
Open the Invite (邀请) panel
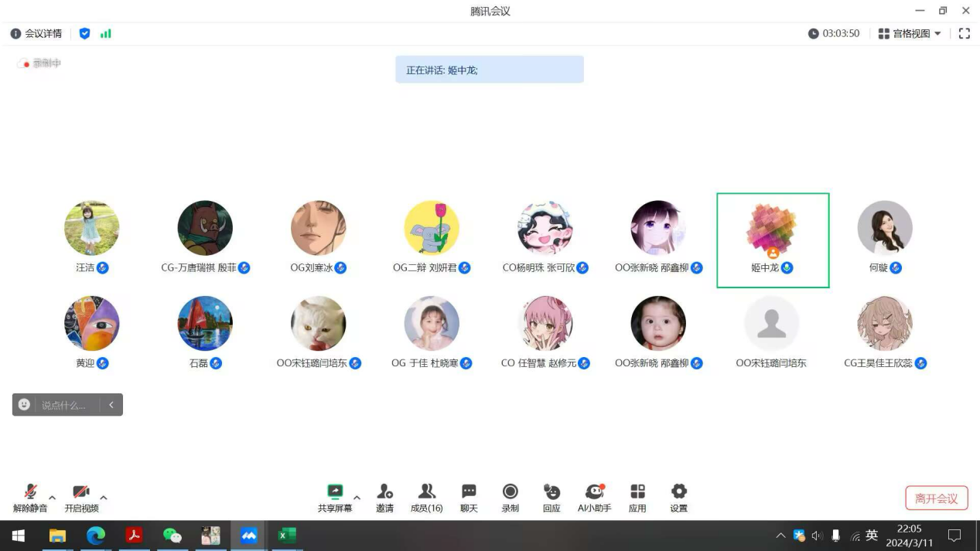(x=384, y=492)
